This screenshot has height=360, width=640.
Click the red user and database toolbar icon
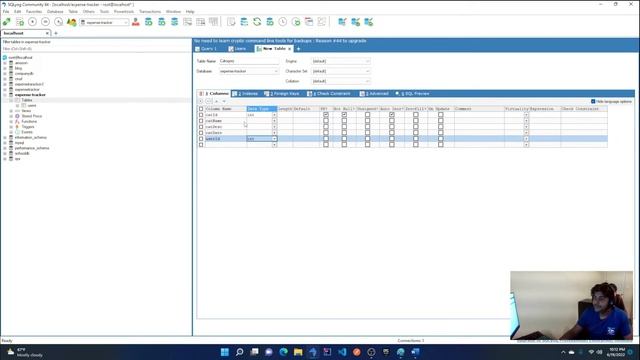(136, 22)
